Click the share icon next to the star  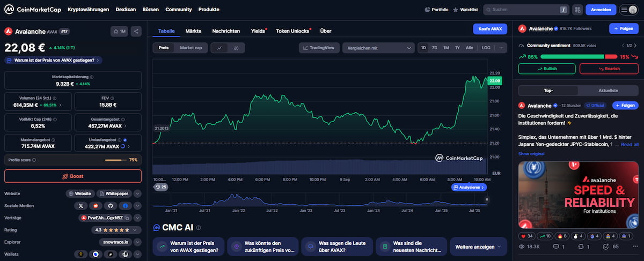pos(136,32)
